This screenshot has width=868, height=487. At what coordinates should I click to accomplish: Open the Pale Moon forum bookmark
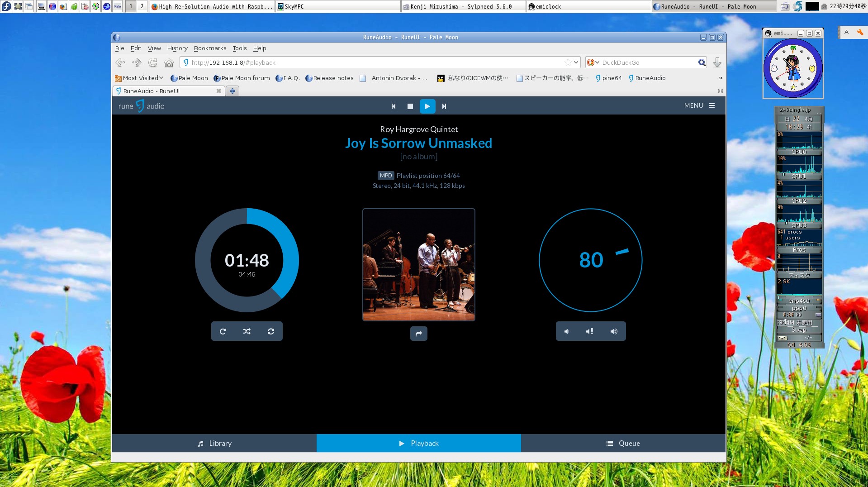pyautogui.click(x=242, y=78)
